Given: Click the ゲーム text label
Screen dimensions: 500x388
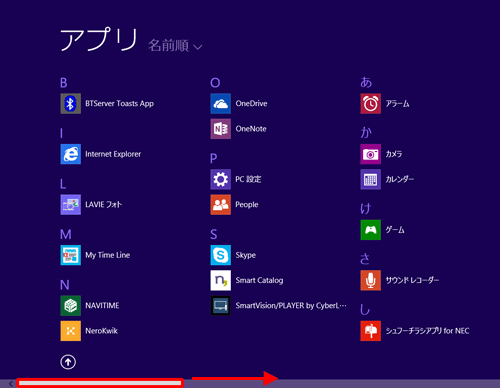Looking at the screenshot, I should tap(395, 230).
